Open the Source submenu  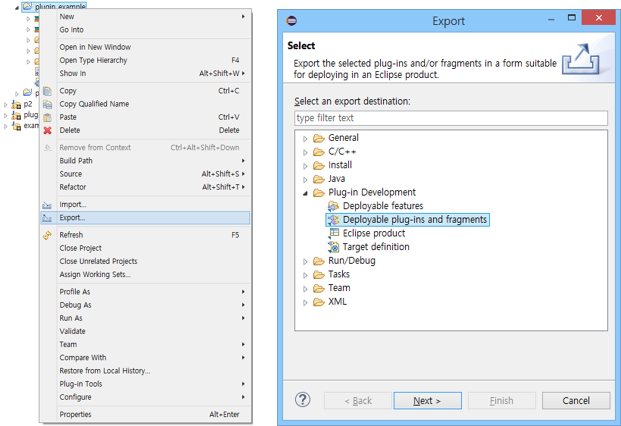click(145, 174)
